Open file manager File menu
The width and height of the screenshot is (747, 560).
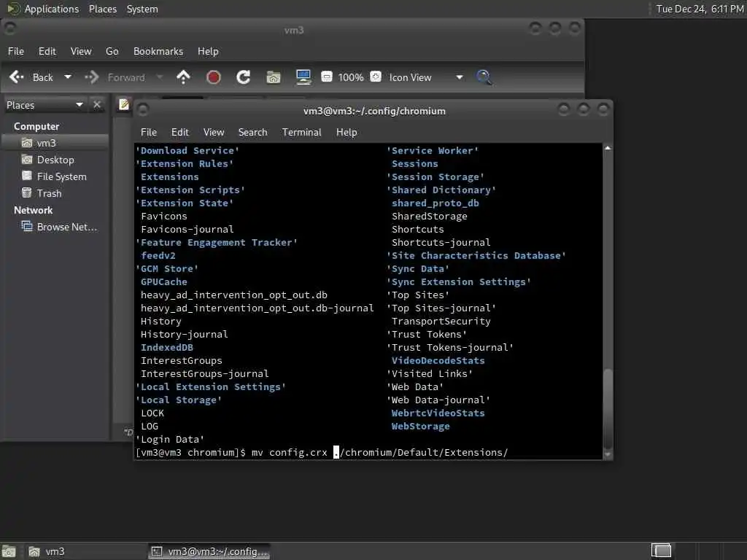pos(16,52)
